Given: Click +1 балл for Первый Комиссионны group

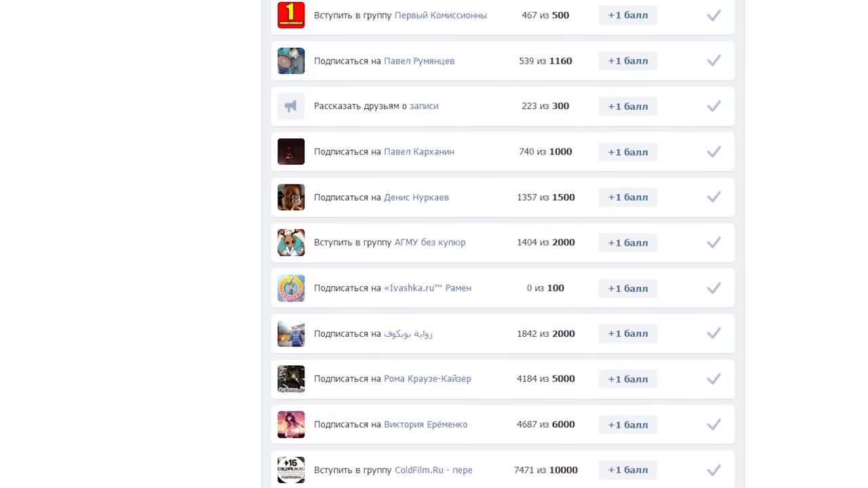Looking at the screenshot, I should pos(628,15).
